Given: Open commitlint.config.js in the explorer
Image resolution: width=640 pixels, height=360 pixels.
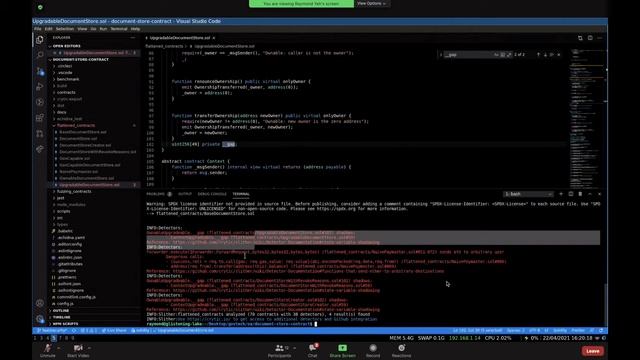Looking at the screenshot, I should (76, 297).
